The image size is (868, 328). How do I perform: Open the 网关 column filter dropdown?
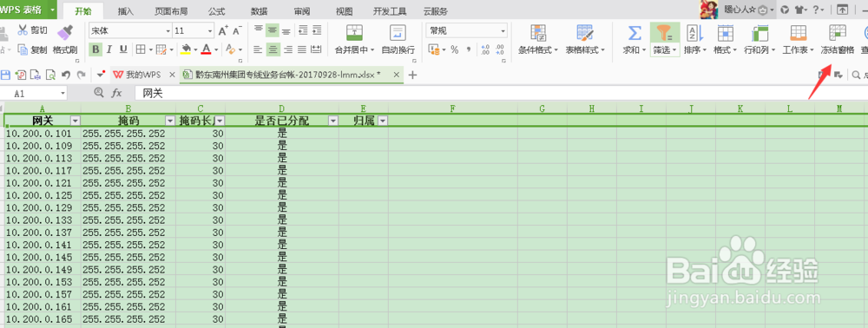(76, 121)
